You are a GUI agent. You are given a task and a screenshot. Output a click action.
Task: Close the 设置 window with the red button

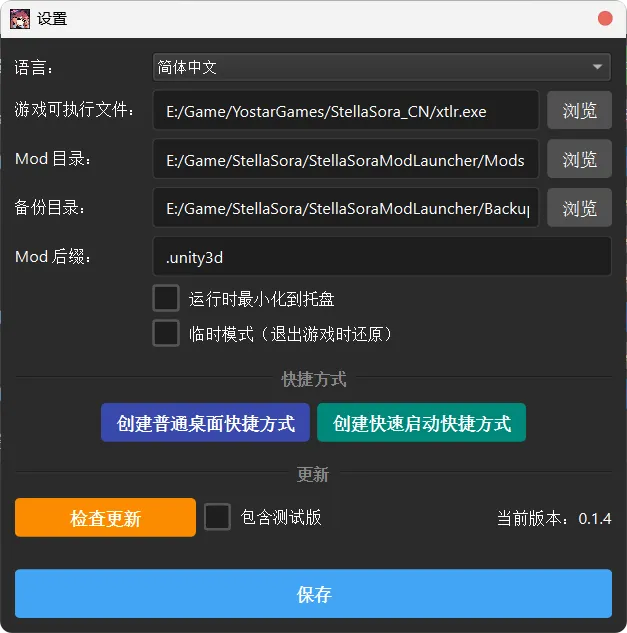(605, 18)
